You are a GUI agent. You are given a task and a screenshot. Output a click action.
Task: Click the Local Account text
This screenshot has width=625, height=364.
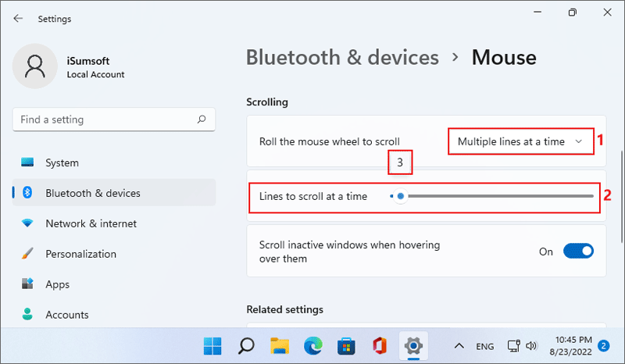(95, 74)
